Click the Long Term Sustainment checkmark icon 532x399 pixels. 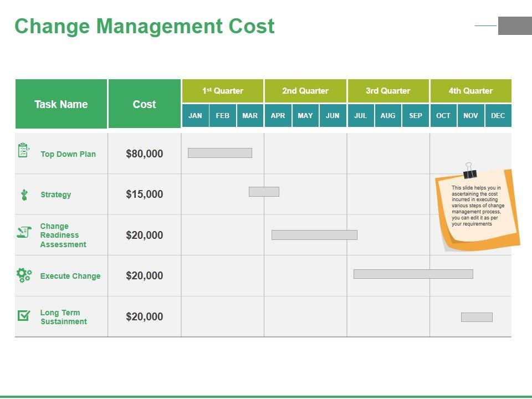[x=24, y=315]
